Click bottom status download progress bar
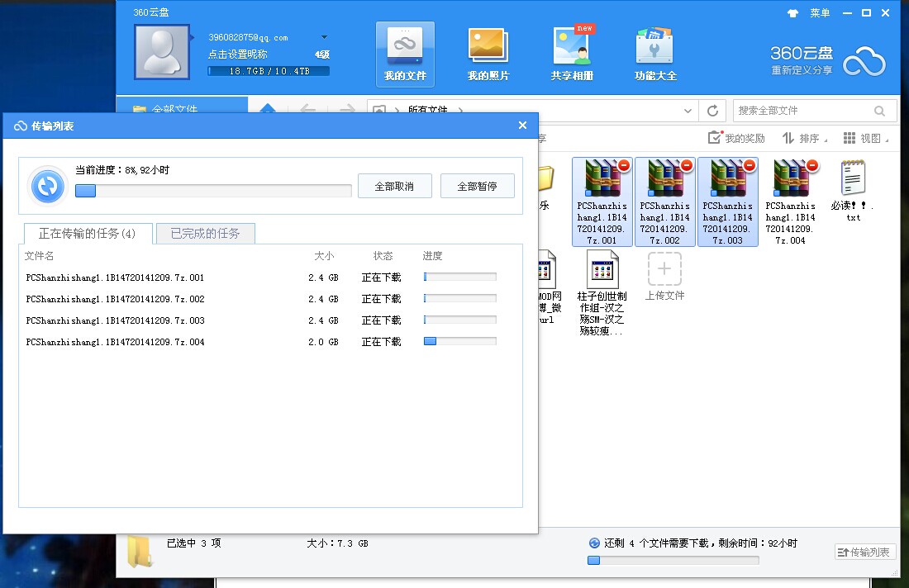This screenshot has height=588, width=909. 673,560
